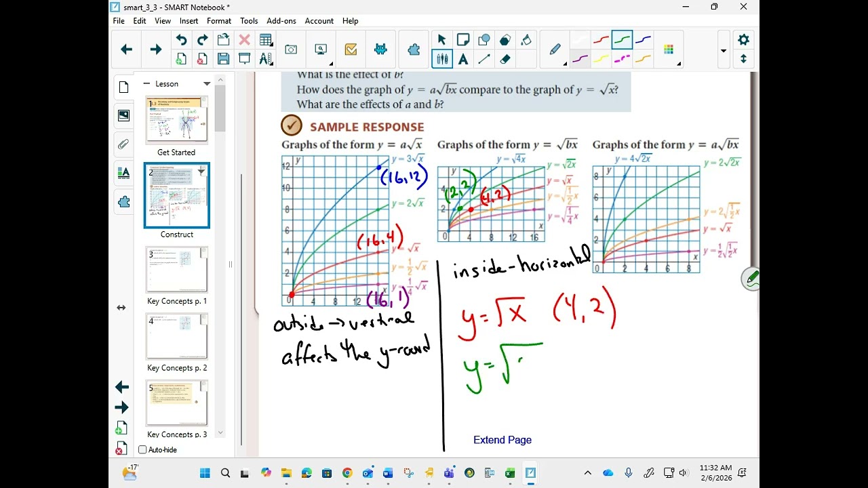Click the Redo icon

coord(202,40)
